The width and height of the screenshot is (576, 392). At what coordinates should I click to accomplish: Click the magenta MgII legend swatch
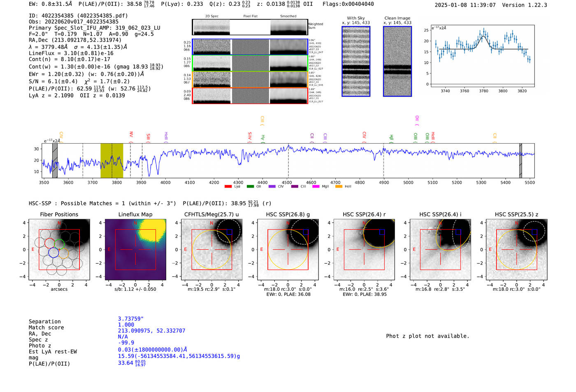tap(316, 187)
